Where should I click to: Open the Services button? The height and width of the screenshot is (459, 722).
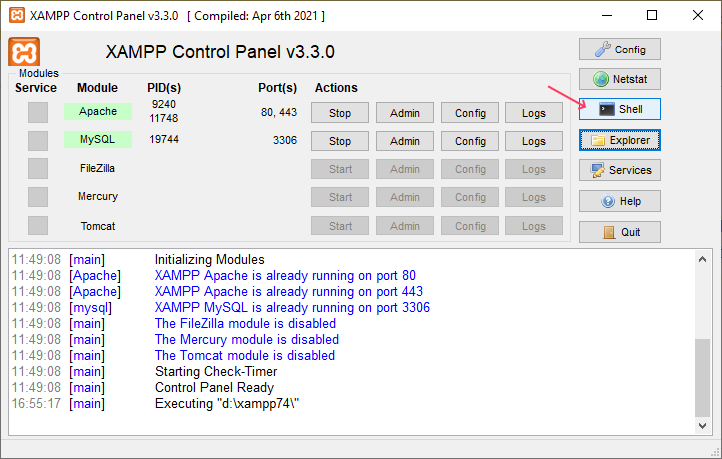coord(619,170)
